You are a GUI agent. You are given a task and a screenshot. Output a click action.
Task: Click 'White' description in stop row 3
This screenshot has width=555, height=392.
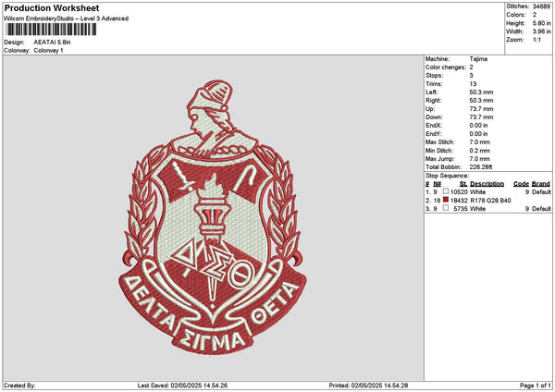477,209
